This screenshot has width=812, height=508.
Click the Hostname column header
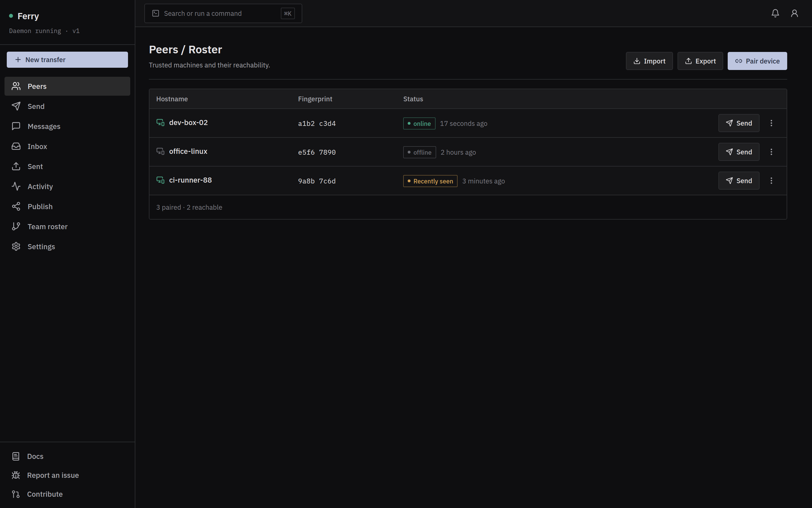coord(172,99)
